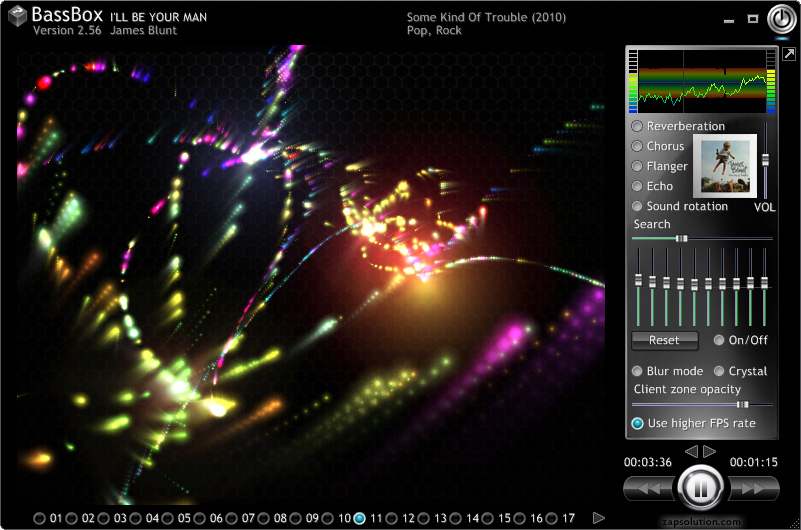The height and width of the screenshot is (530, 801).
Task: Click the BassBox cube logo icon
Action: click(x=17, y=16)
